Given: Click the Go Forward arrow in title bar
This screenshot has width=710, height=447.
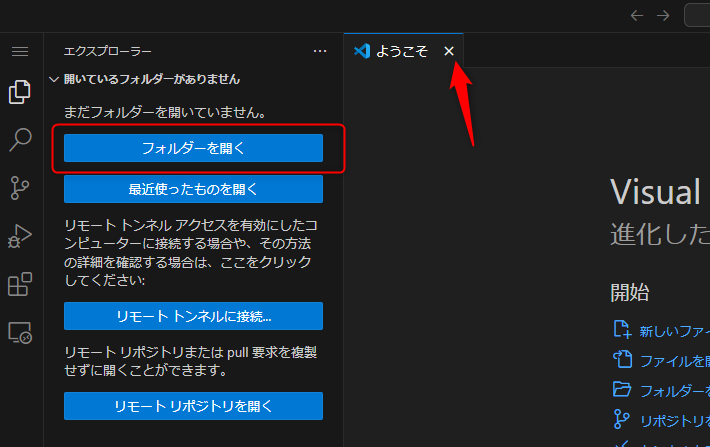Looking at the screenshot, I should click(663, 15).
